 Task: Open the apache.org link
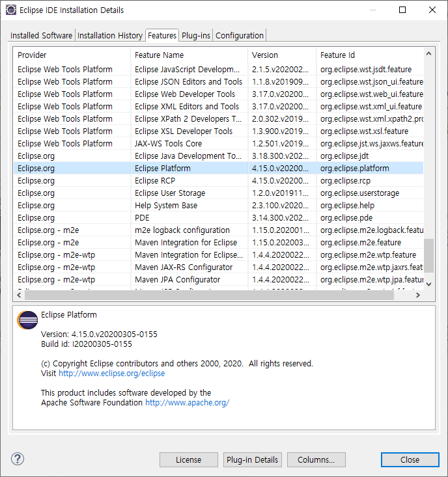pos(187,402)
